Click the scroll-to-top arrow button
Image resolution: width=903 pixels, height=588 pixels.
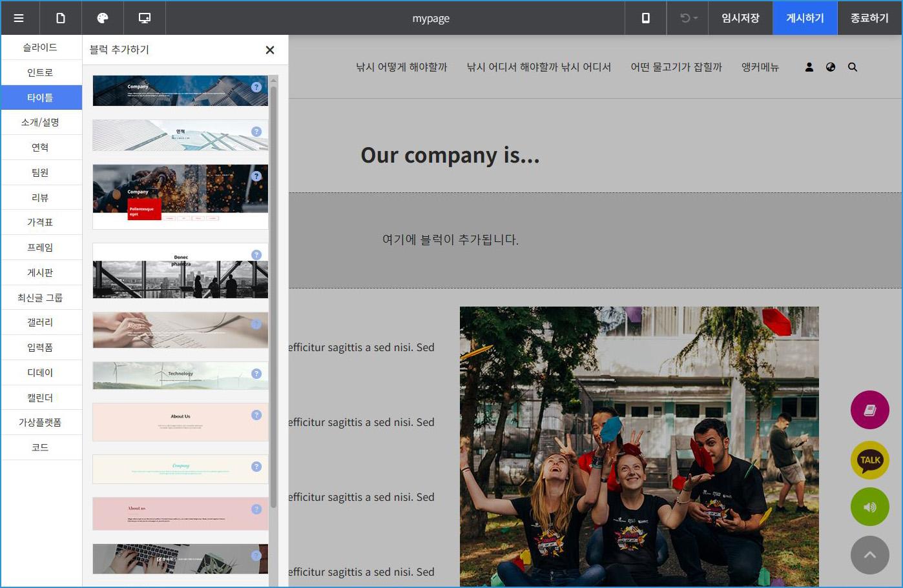coord(869,555)
